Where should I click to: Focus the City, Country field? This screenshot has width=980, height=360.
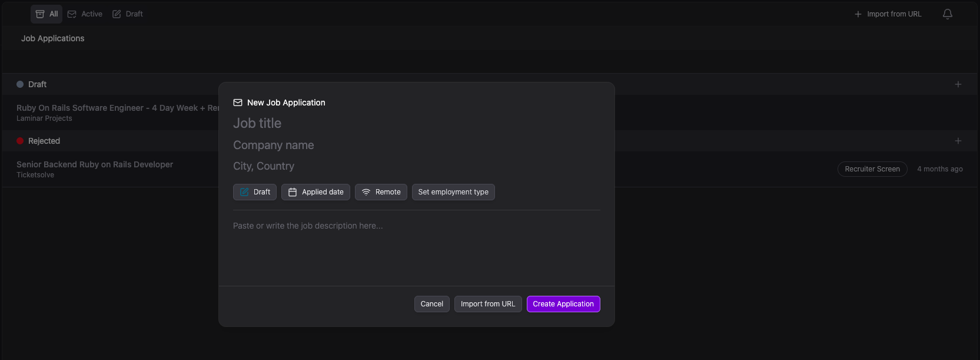pyautogui.click(x=416, y=166)
